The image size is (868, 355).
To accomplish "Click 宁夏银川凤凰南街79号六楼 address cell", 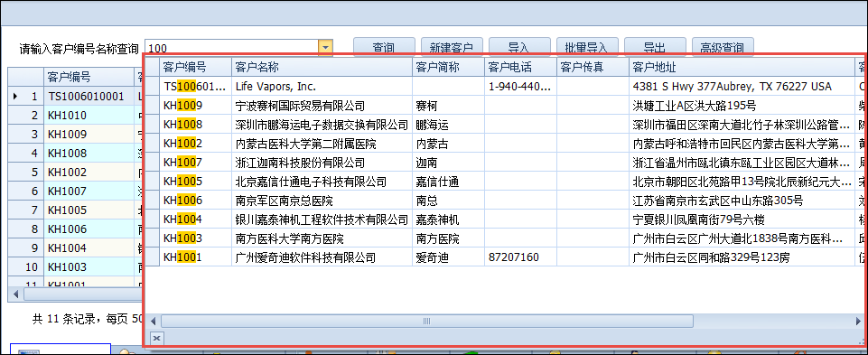I will 742,220.
